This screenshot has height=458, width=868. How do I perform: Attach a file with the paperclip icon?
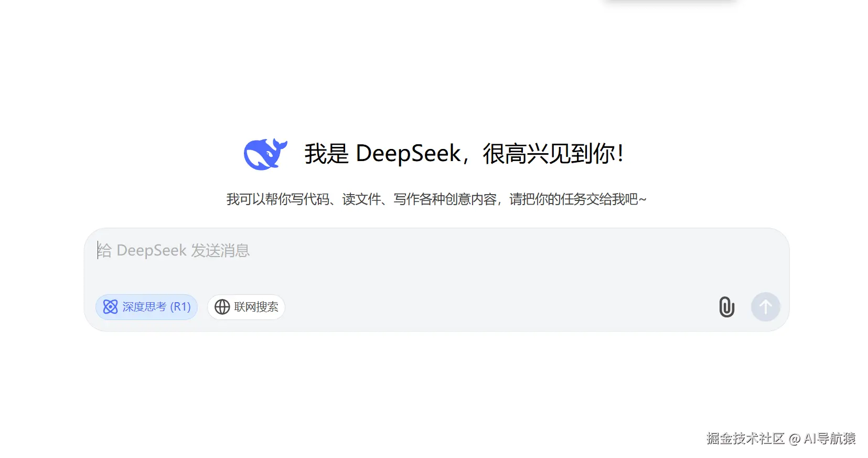(x=726, y=307)
